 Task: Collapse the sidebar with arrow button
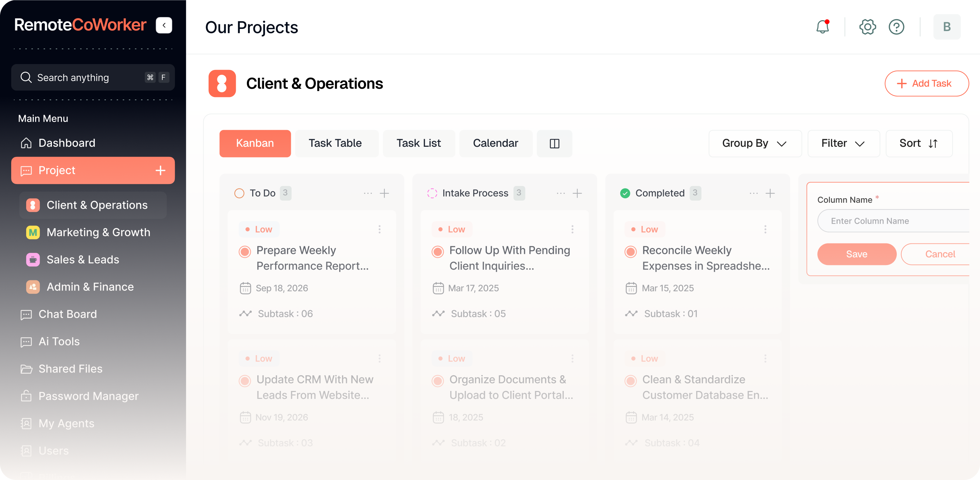(x=164, y=25)
